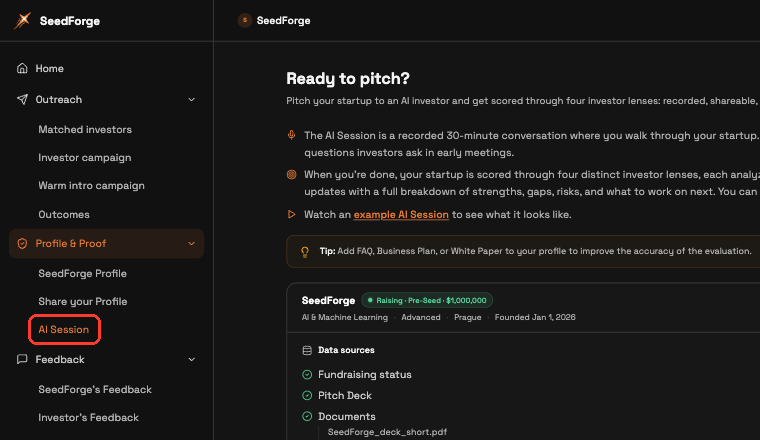Go to Home in the sidebar
The image size is (760, 440).
click(49, 68)
